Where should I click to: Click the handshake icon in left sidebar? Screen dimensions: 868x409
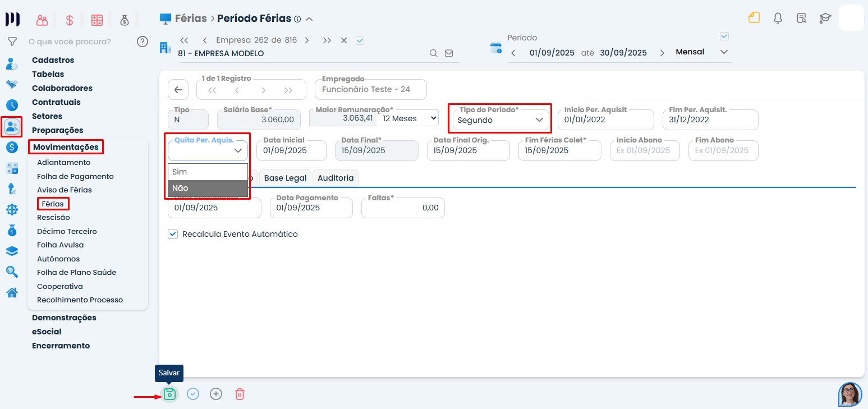[12, 84]
